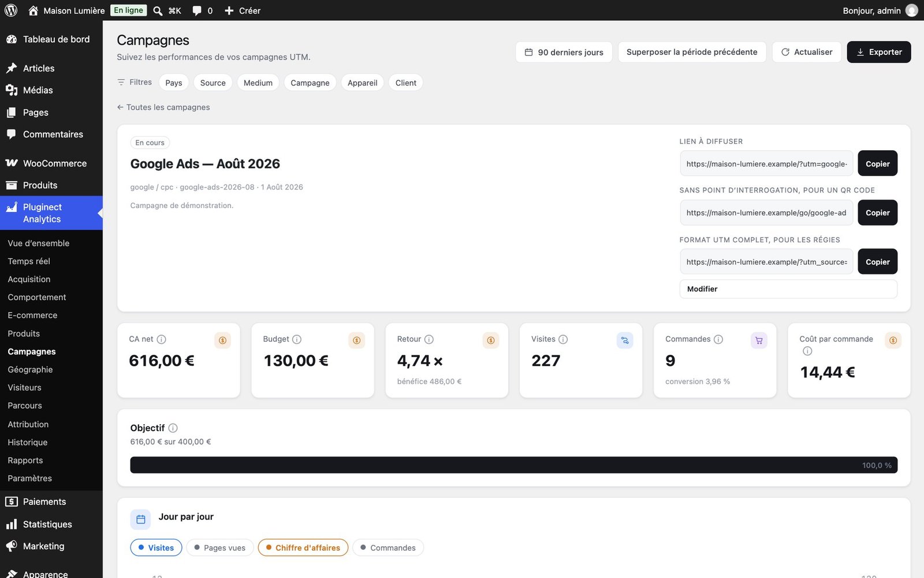Navigate to the Attribution submenu item
The height and width of the screenshot is (578, 924).
tap(28, 424)
